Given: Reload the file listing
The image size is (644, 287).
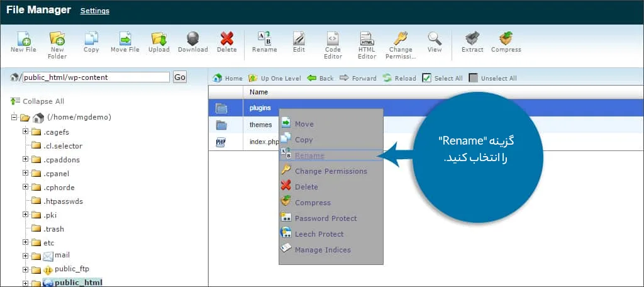Looking at the screenshot, I should pyautogui.click(x=399, y=78).
